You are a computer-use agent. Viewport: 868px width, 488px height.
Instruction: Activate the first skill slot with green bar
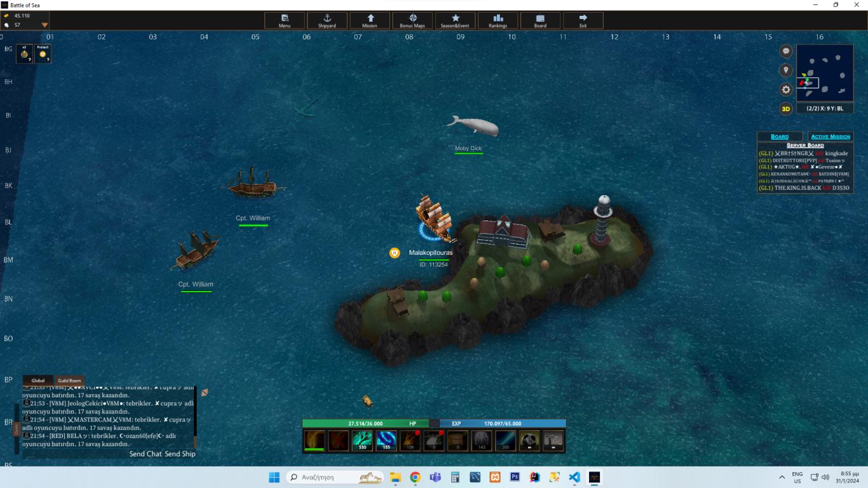[315, 440]
